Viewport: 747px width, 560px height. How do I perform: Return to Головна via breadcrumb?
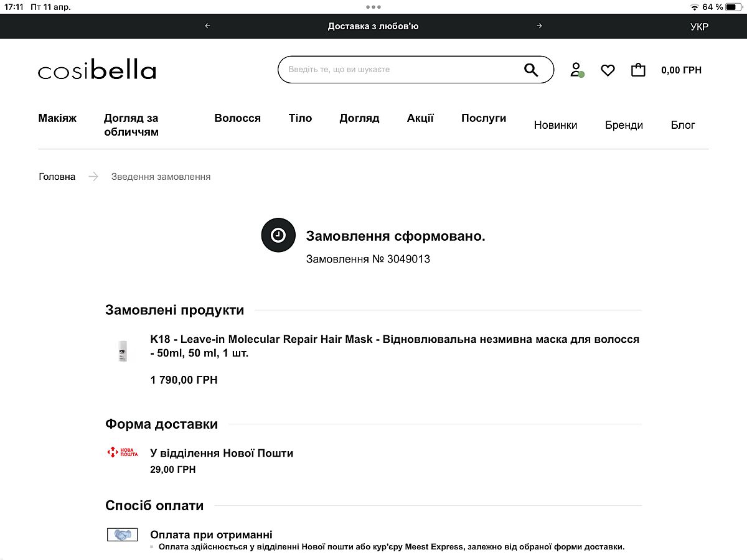point(57,177)
